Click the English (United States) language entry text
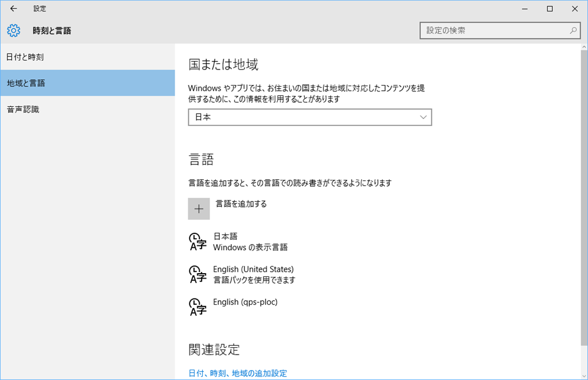588x380 pixels. pos(253,269)
